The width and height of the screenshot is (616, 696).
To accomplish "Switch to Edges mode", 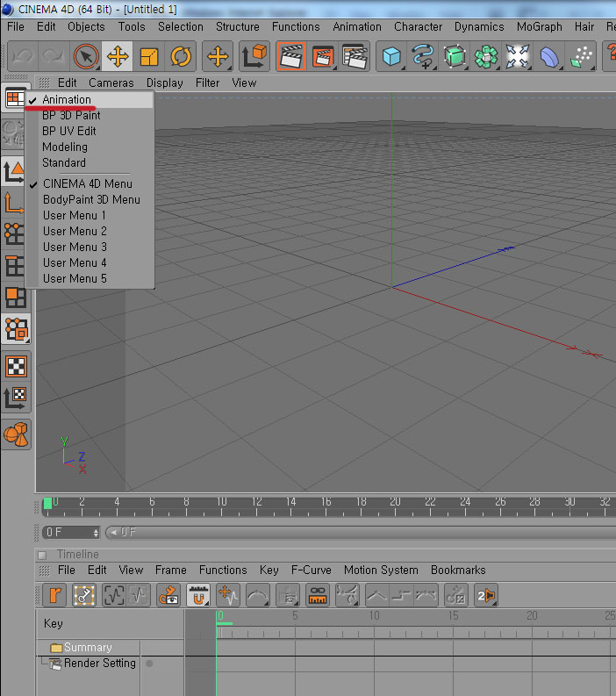I will [x=15, y=266].
